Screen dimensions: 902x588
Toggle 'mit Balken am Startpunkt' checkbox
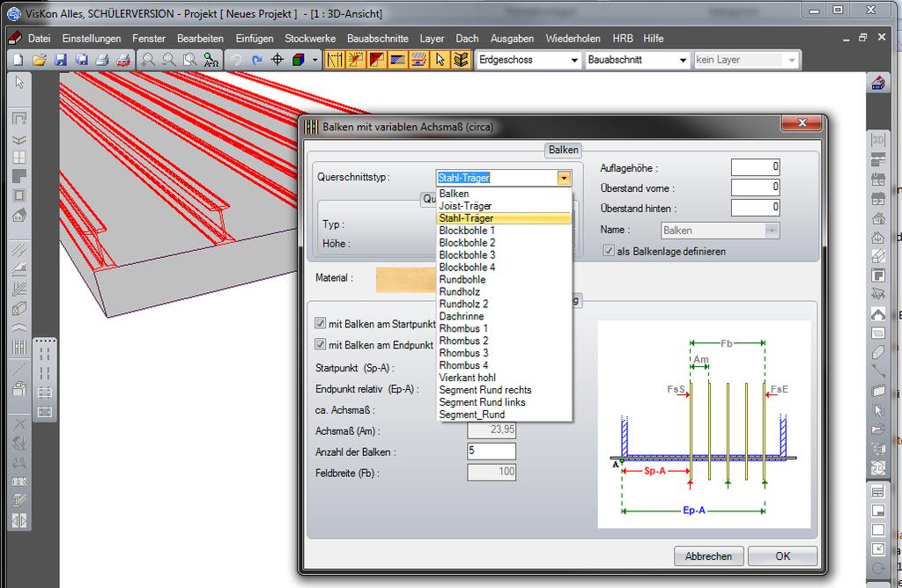tap(321, 324)
